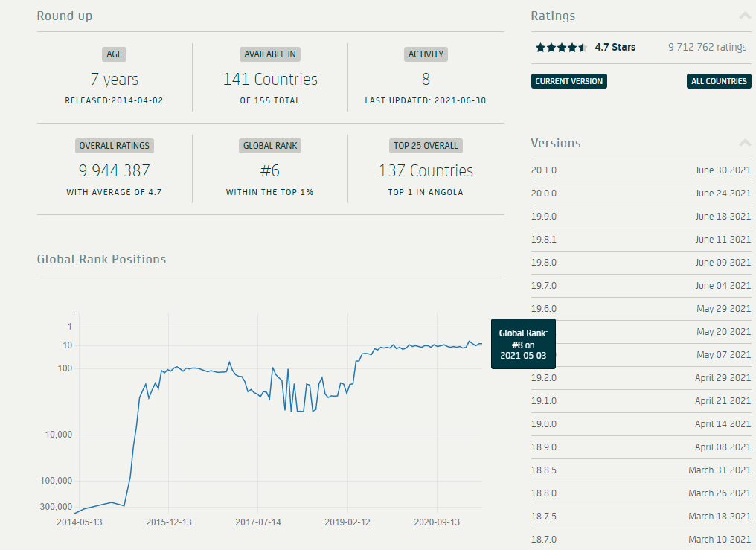Click the GLOBAL RANK badge
The width and height of the screenshot is (756, 550).
point(269,145)
